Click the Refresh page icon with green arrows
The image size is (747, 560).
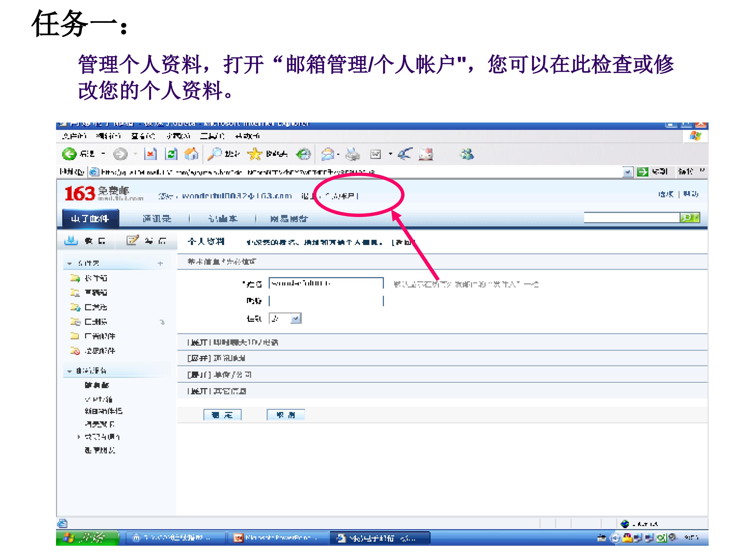point(171,154)
